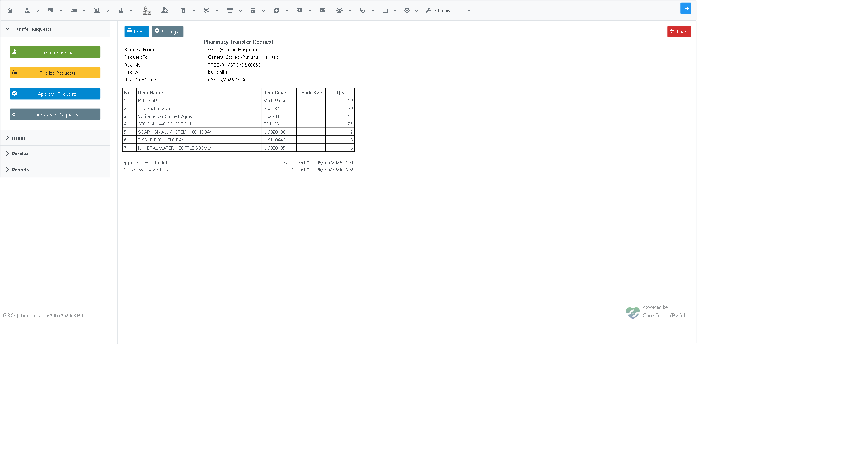Image resolution: width=868 pixels, height=465 pixels.
Task: Select request number TREQ/RH/GRO/26/00053
Action: 234,65
